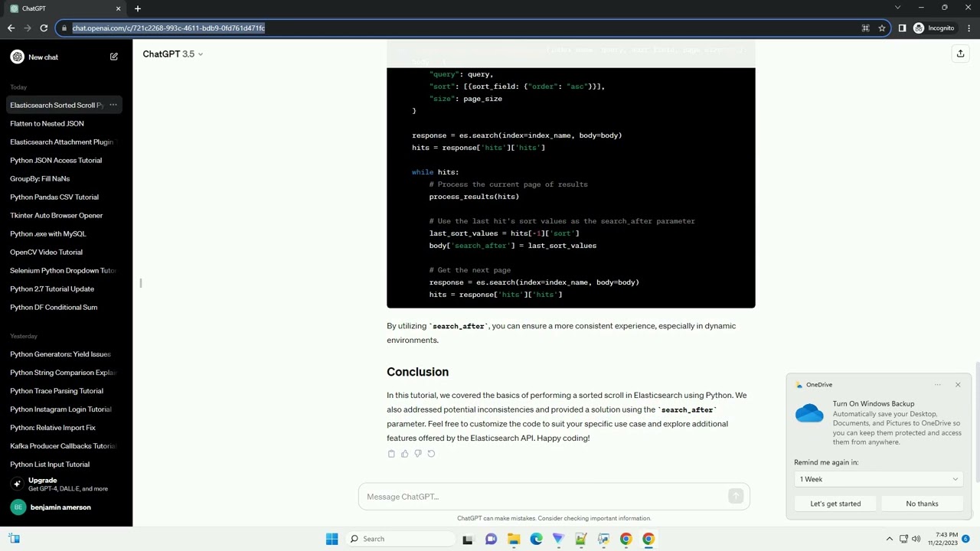Open the Remind me again 1 Week dropdown
This screenshot has height=551, width=980.
[x=878, y=479]
